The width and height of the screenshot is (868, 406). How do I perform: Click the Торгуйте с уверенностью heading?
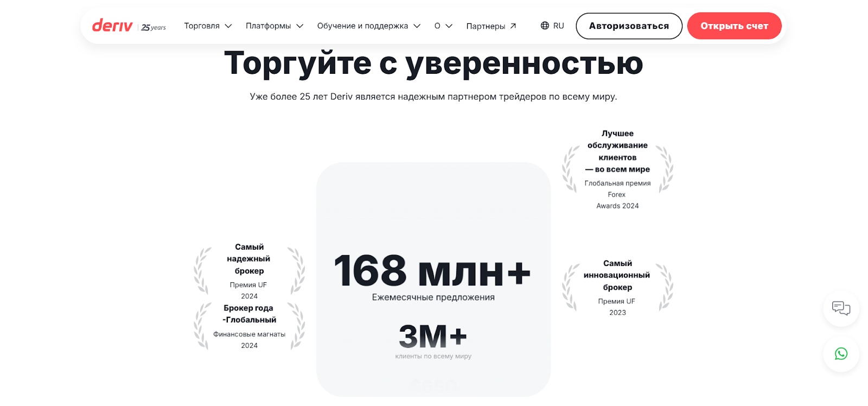pyautogui.click(x=433, y=63)
